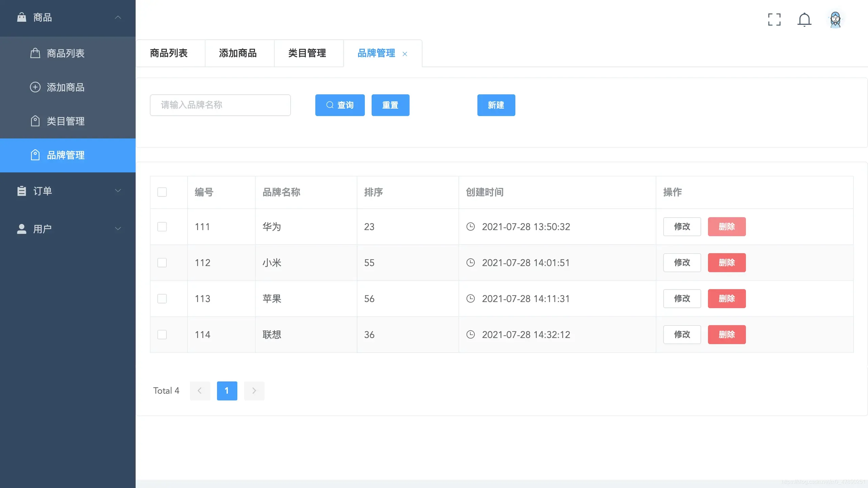This screenshot has width=868, height=488.
Task: Check the row 113 苹果 checkbox
Action: [162, 299]
